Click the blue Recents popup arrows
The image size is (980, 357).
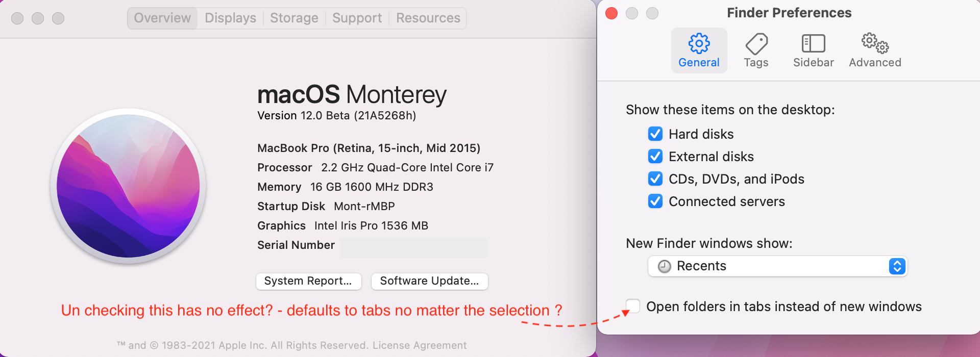coord(897,266)
